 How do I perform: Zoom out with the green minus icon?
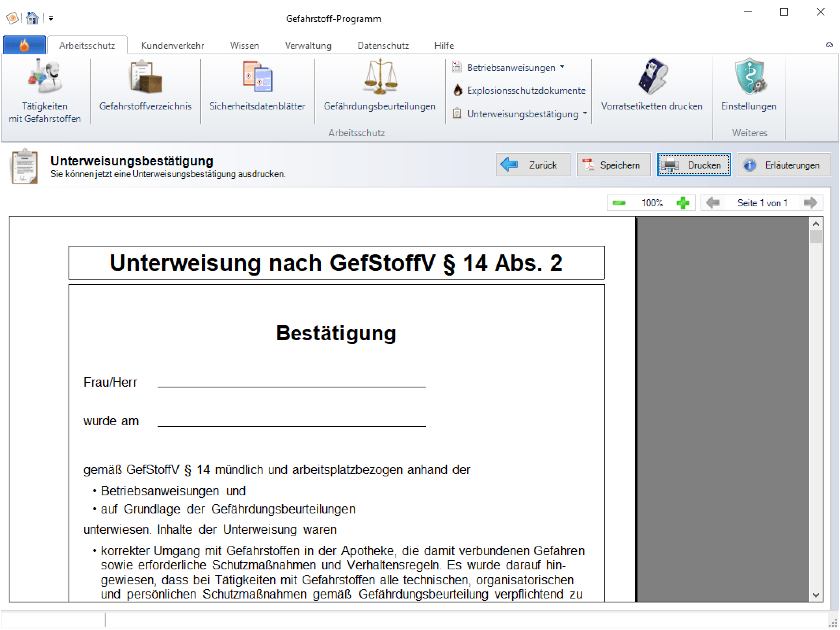(x=619, y=203)
